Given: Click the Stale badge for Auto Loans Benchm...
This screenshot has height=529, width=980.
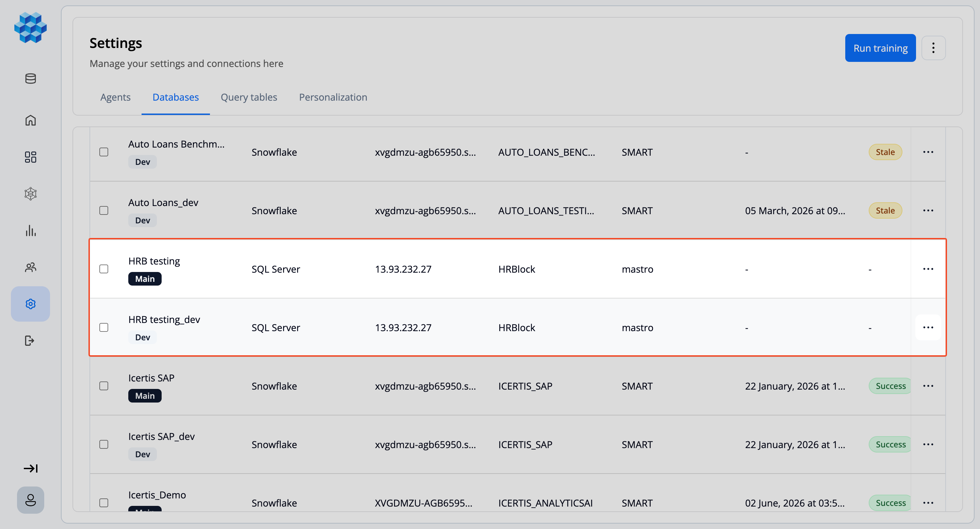Looking at the screenshot, I should (885, 152).
